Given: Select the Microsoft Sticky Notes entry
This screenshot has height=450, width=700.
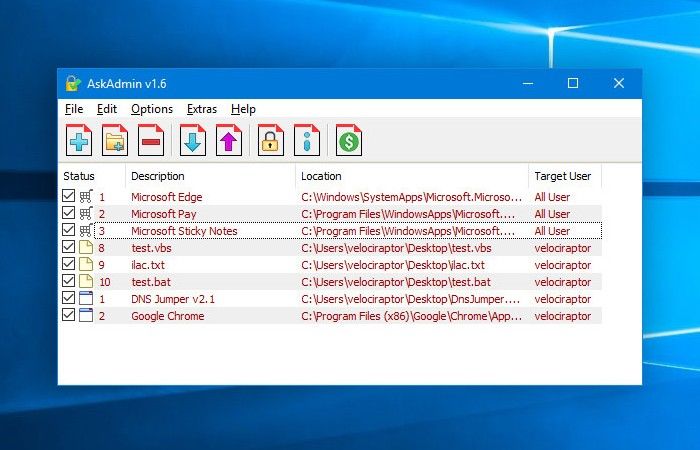Looking at the screenshot, I should [184, 231].
